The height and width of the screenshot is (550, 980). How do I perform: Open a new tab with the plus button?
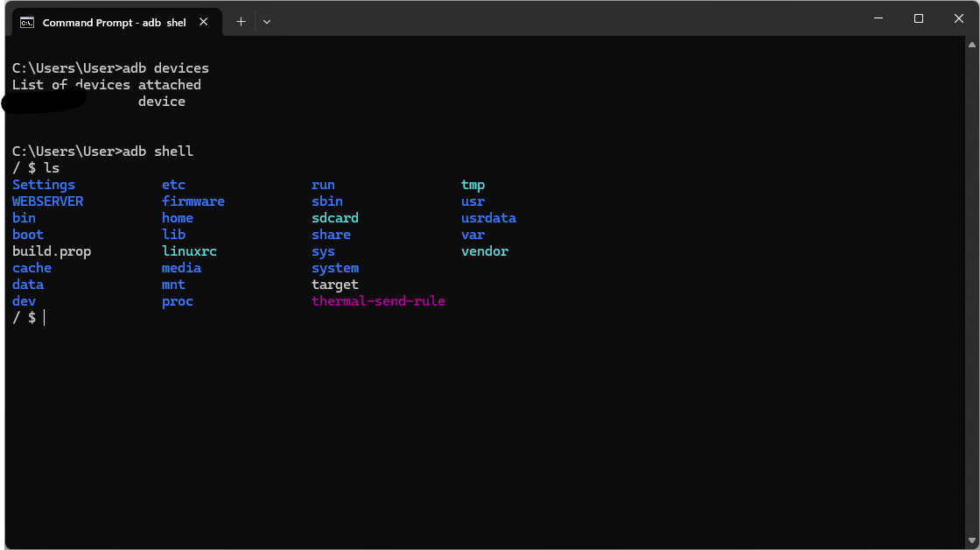click(241, 22)
